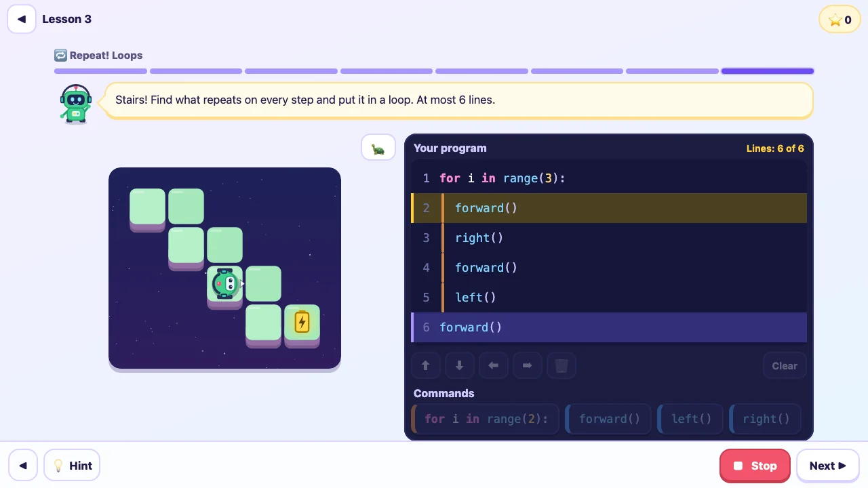Open the Hint
The image size is (868, 488).
(x=72, y=466)
